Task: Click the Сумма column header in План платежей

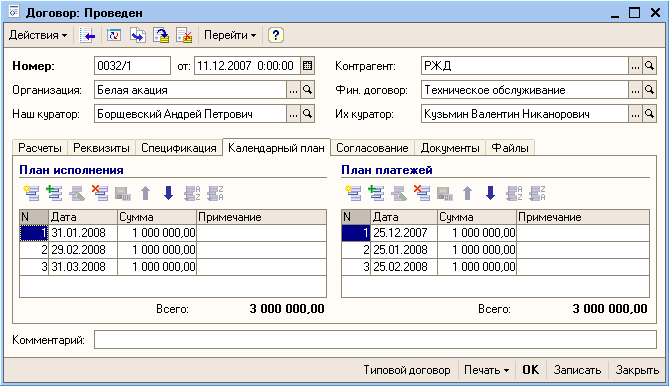Action: [x=477, y=217]
